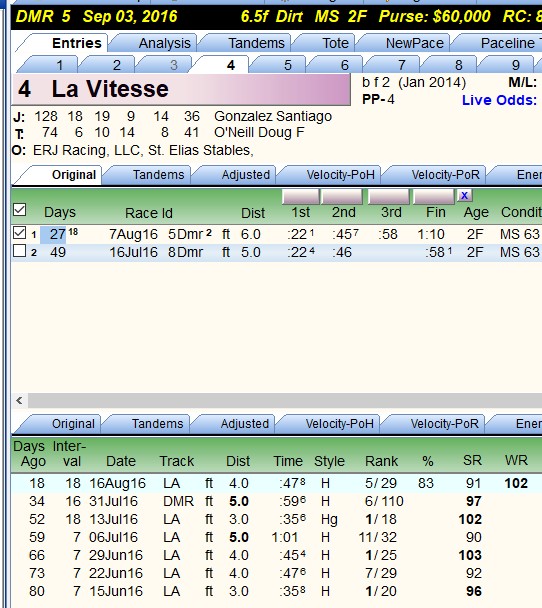Open lower Velocity-PoH tab

click(339, 424)
